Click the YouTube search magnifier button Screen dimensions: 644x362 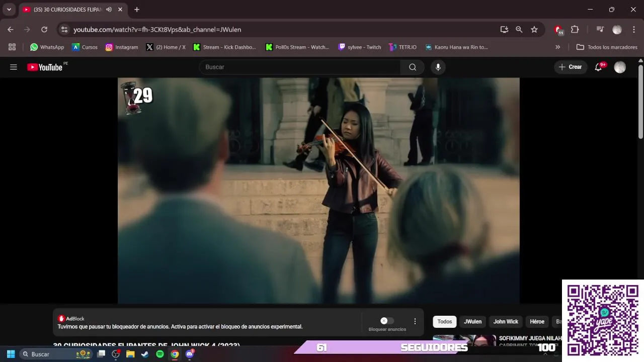coord(413,67)
